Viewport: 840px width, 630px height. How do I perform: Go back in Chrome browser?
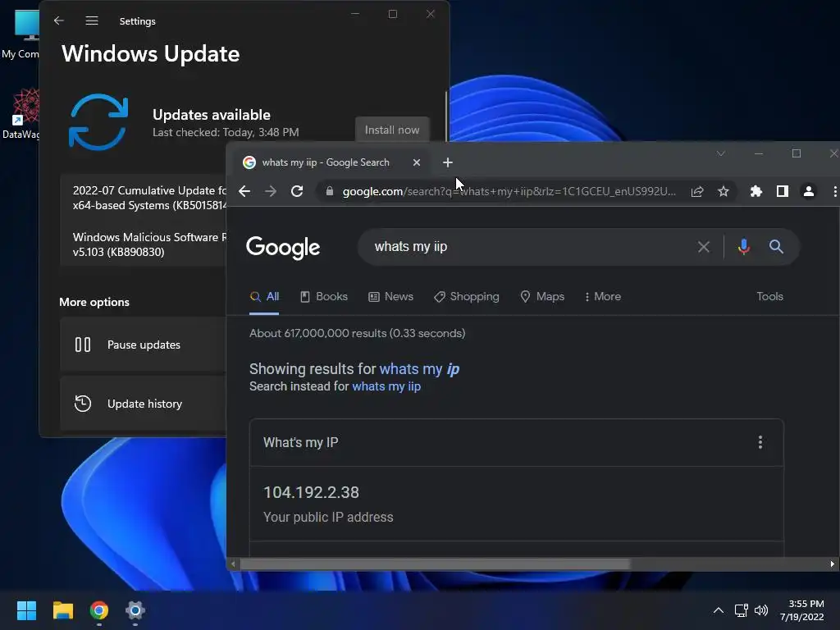pyautogui.click(x=244, y=191)
